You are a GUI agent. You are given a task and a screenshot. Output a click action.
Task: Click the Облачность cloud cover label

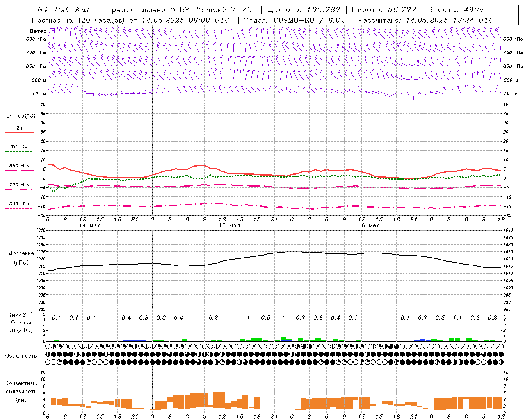point(21,356)
